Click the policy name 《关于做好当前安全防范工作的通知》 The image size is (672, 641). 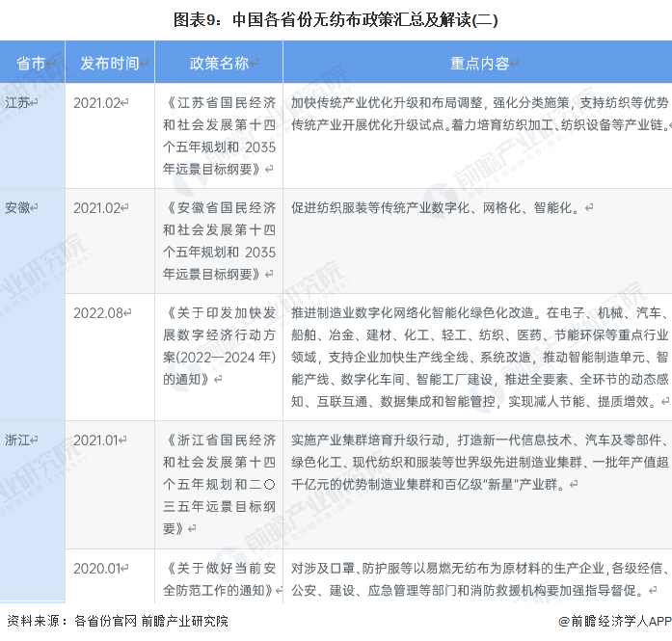219,579
